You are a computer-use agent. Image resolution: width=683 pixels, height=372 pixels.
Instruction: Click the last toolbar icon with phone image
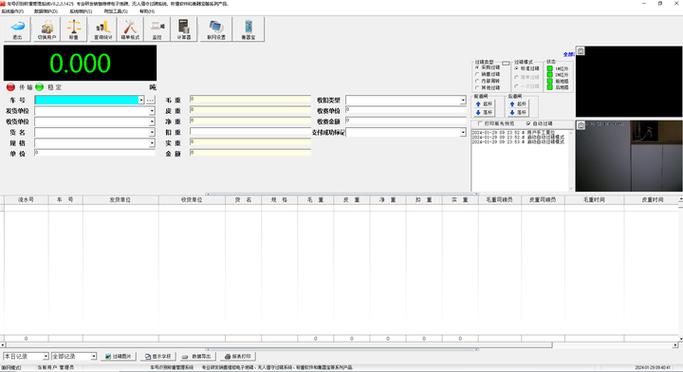[x=248, y=29]
